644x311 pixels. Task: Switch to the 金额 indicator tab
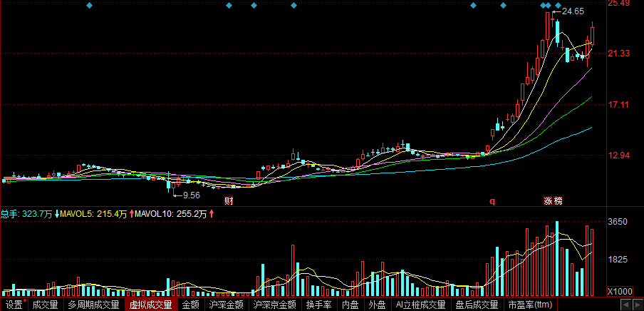point(191,305)
